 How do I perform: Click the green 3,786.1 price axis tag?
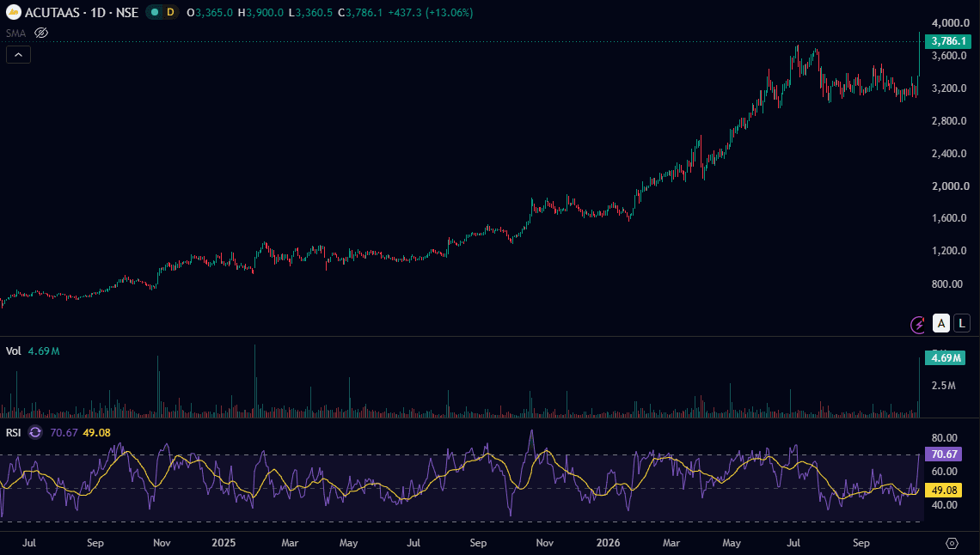tap(948, 41)
